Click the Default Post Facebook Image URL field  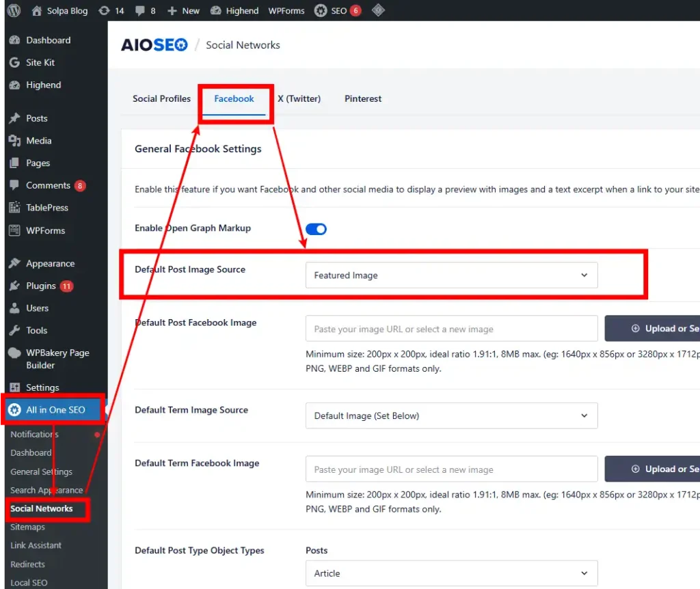click(x=451, y=329)
